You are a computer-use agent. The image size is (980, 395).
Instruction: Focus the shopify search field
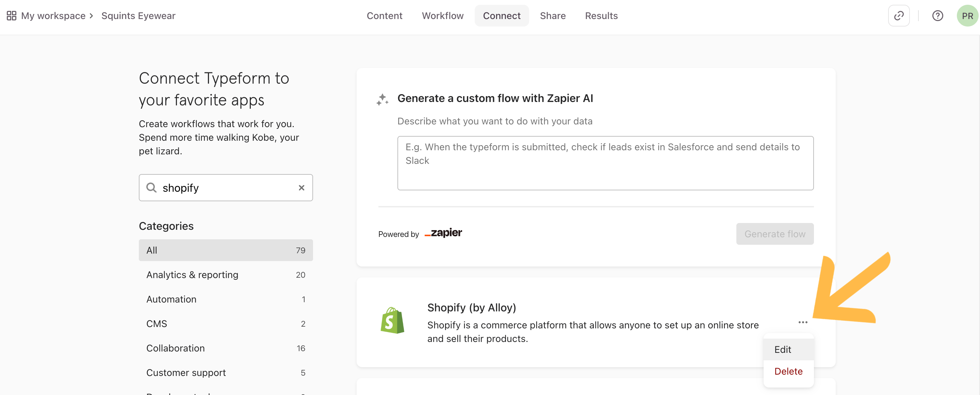pyautogui.click(x=226, y=187)
